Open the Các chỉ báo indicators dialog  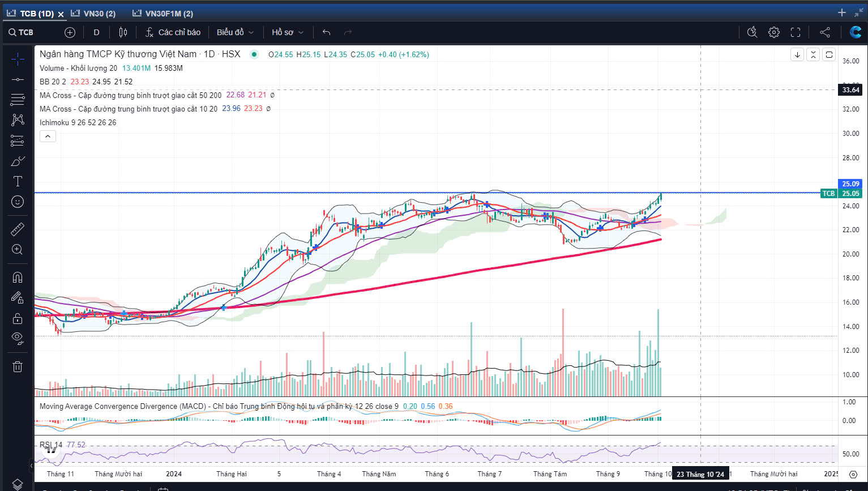coord(173,32)
